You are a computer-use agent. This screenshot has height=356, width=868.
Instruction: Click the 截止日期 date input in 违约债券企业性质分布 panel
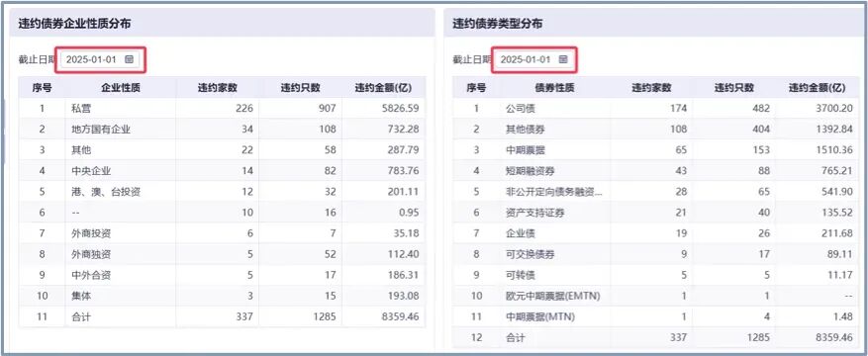[100, 59]
